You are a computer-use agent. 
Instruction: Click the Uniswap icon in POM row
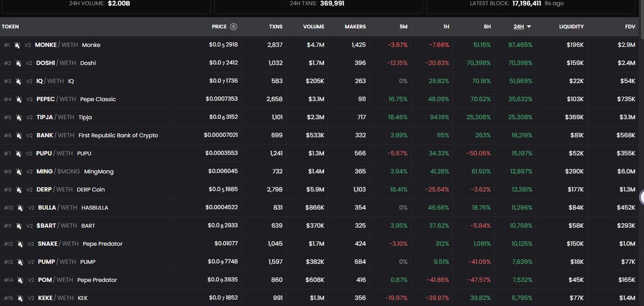20,280
